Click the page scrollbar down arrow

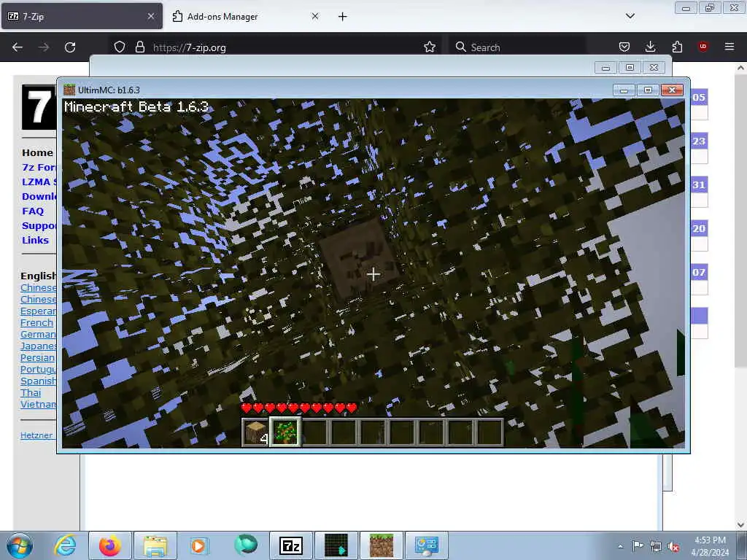point(741,525)
